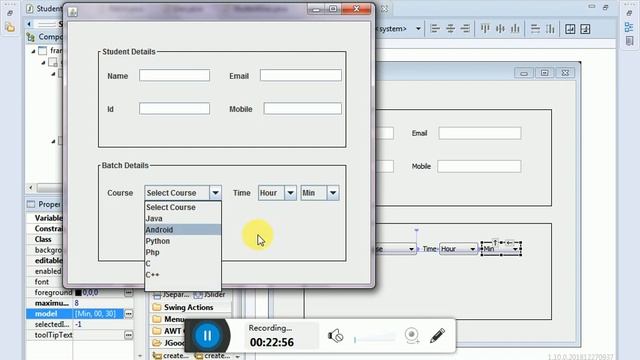Select the JSeparator palette component
Screen dimensions: 640x360
click(171, 294)
